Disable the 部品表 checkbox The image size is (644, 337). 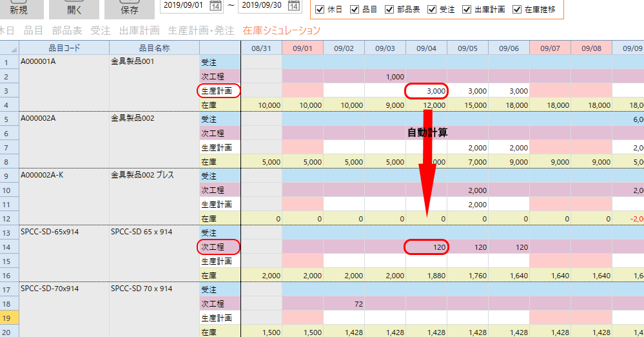[x=389, y=10]
